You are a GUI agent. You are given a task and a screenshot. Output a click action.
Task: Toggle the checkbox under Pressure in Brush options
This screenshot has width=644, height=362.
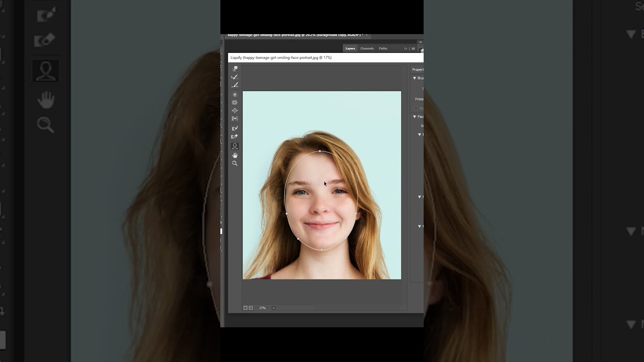pyautogui.click(x=416, y=108)
